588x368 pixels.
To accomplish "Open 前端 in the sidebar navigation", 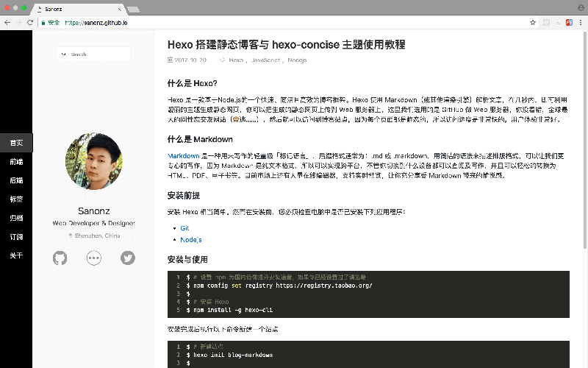I will [16, 161].
